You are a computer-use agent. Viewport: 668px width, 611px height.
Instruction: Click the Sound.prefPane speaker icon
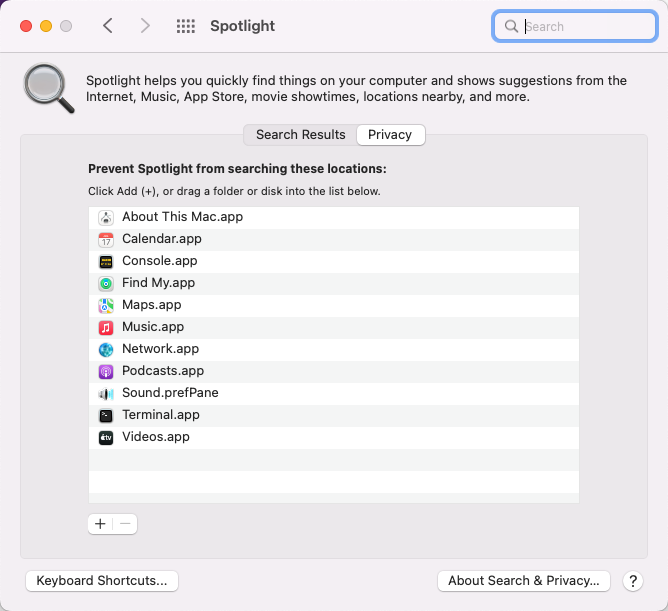point(106,394)
